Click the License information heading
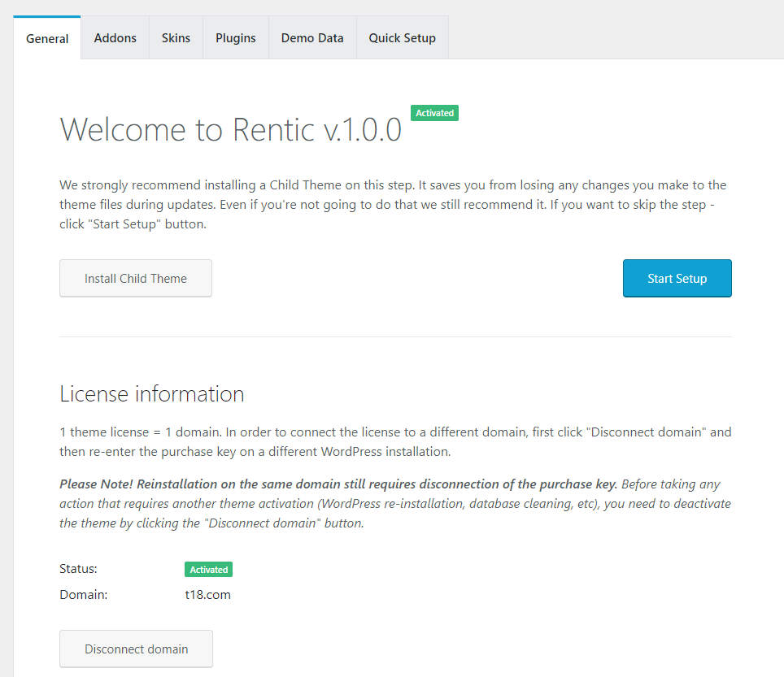Viewport: 784px width, 677px height. click(152, 393)
